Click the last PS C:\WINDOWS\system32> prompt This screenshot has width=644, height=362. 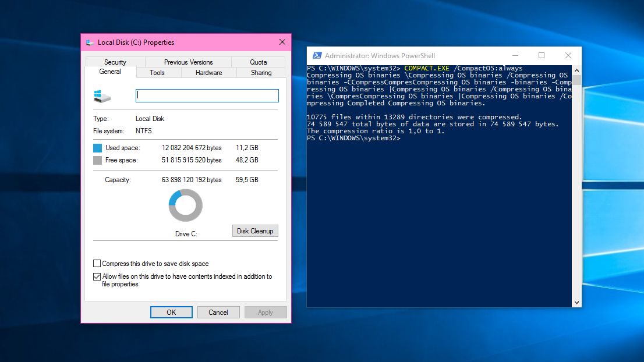(353, 138)
